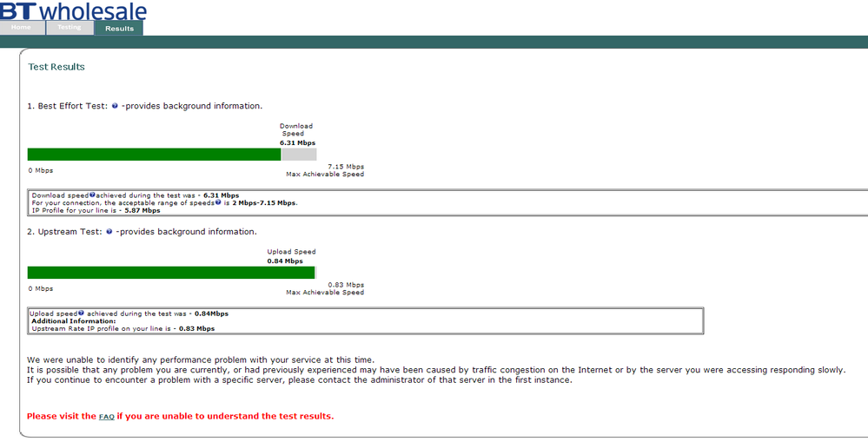Open the Home tab

click(x=22, y=28)
